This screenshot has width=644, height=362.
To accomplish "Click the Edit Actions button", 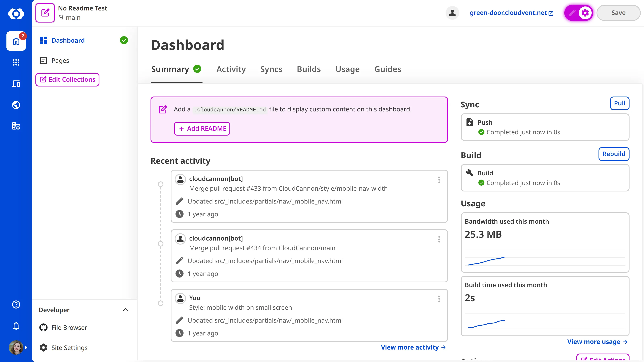I will click(603, 358).
